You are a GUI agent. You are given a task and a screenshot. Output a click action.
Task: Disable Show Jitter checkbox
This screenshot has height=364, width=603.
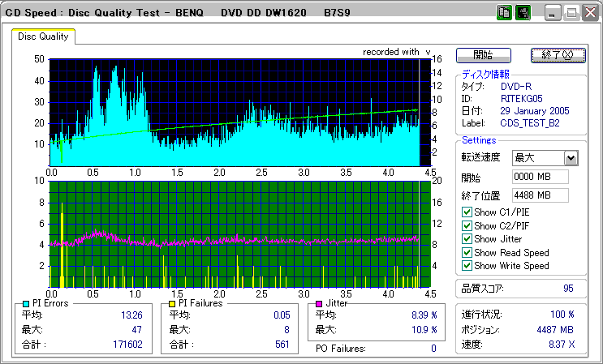[x=467, y=239]
